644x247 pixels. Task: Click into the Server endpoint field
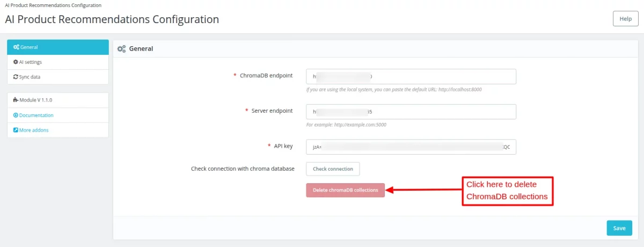pyautogui.click(x=411, y=112)
